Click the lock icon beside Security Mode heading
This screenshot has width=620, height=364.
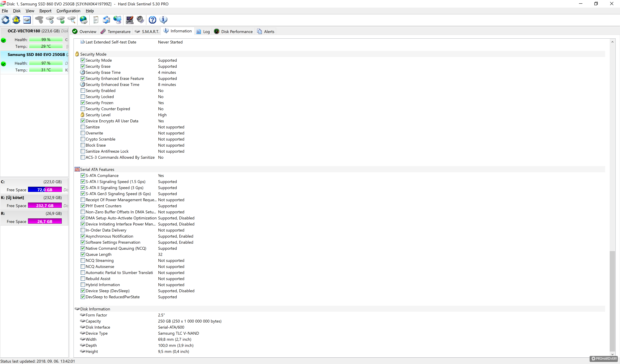(77, 54)
